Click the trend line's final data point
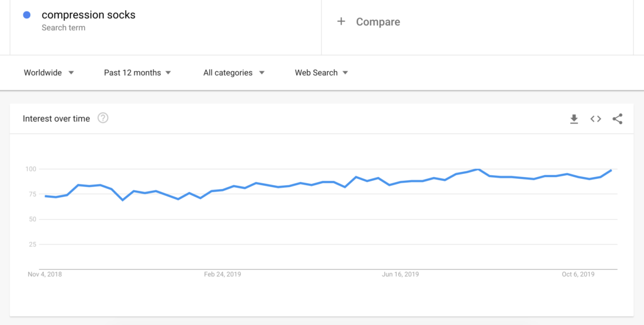The width and height of the screenshot is (644, 325). click(611, 170)
